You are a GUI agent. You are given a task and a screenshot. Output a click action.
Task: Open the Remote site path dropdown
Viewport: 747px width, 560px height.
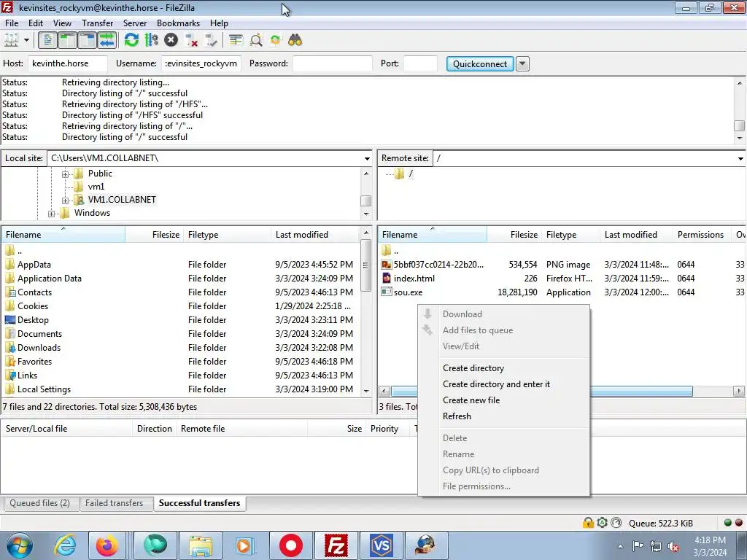[x=740, y=158]
